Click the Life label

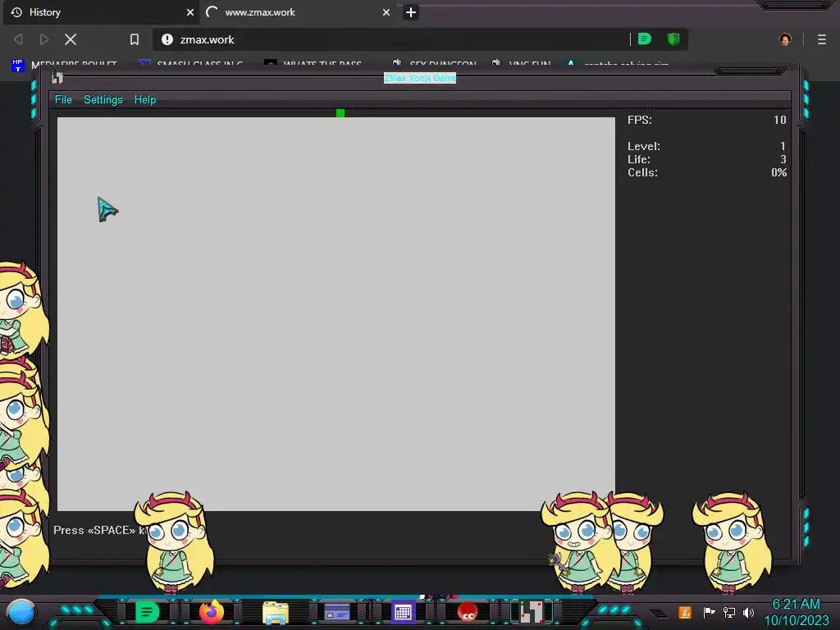(x=639, y=159)
